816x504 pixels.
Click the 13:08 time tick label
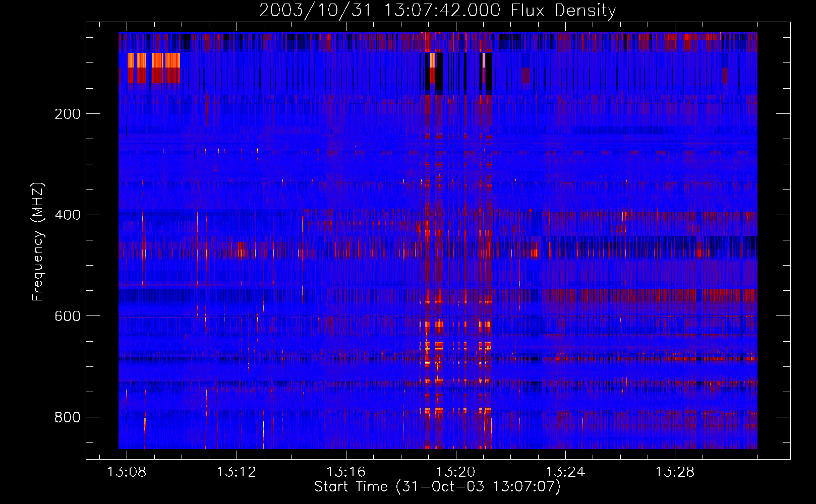coord(127,472)
